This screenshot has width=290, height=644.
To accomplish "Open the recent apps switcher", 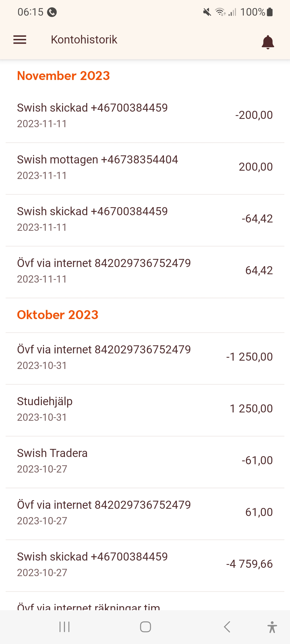I will tap(64, 627).
